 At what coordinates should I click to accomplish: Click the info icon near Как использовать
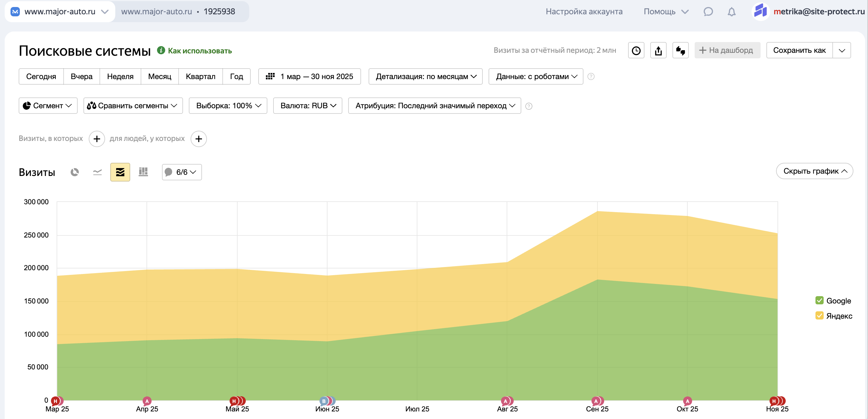pos(161,50)
